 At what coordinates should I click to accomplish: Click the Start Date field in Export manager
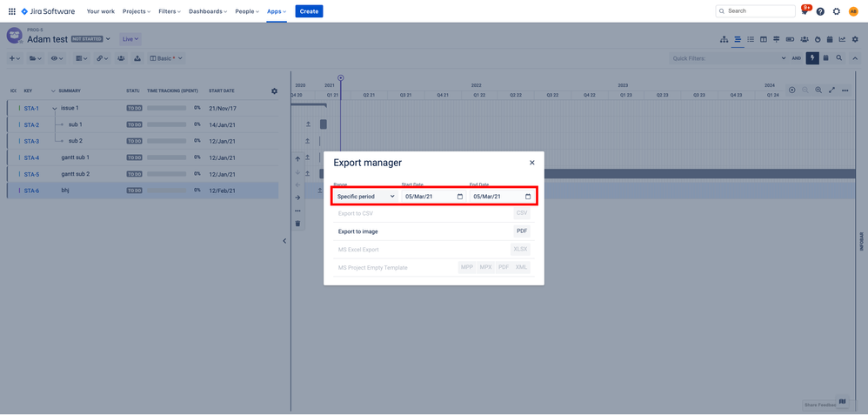(434, 196)
